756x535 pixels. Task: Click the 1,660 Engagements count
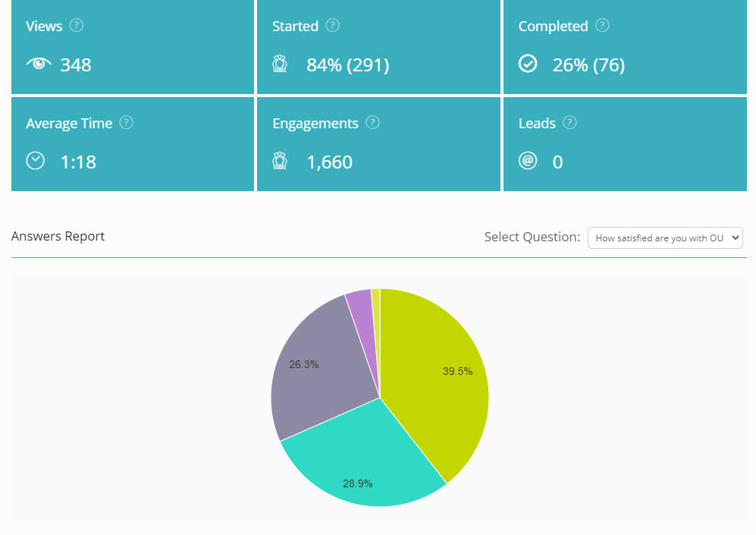point(329,162)
